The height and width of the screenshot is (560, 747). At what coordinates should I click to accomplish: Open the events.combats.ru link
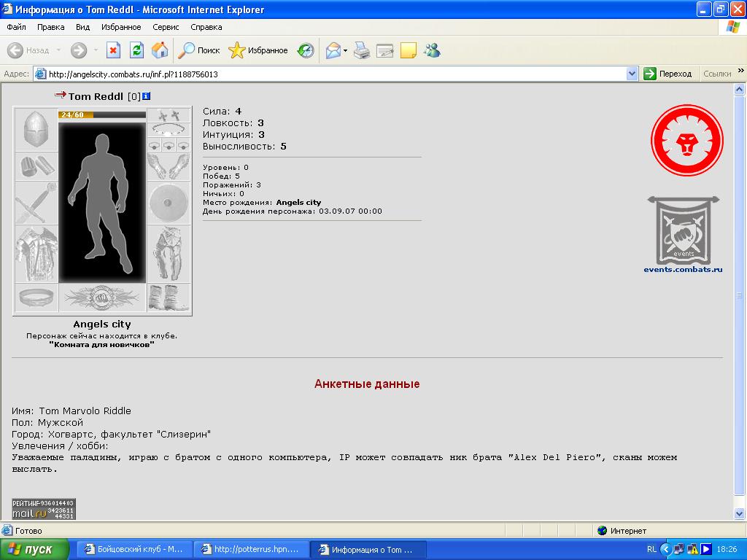click(x=683, y=270)
